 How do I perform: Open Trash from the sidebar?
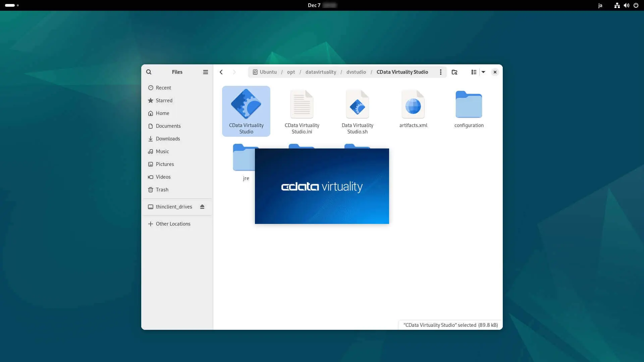tap(162, 190)
